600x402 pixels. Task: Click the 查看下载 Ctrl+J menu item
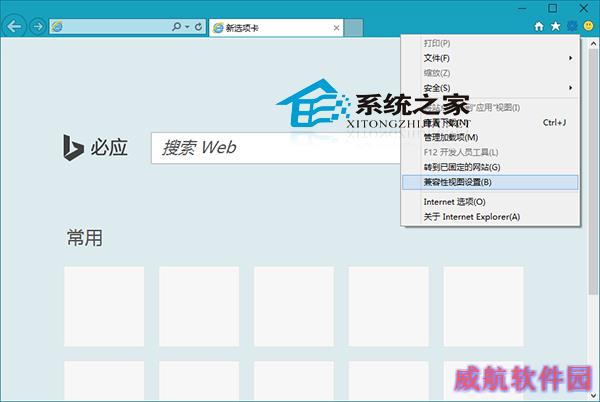[x=491, y=123]
